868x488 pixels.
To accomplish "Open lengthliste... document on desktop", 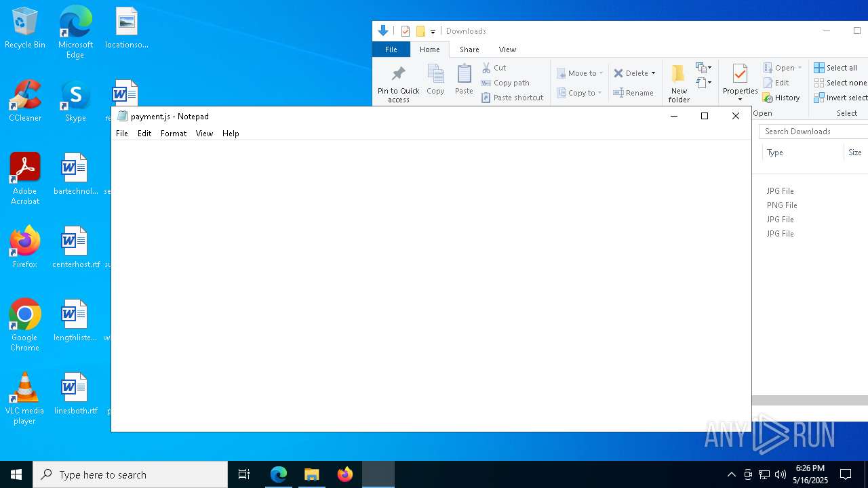I will click(75, 321).
